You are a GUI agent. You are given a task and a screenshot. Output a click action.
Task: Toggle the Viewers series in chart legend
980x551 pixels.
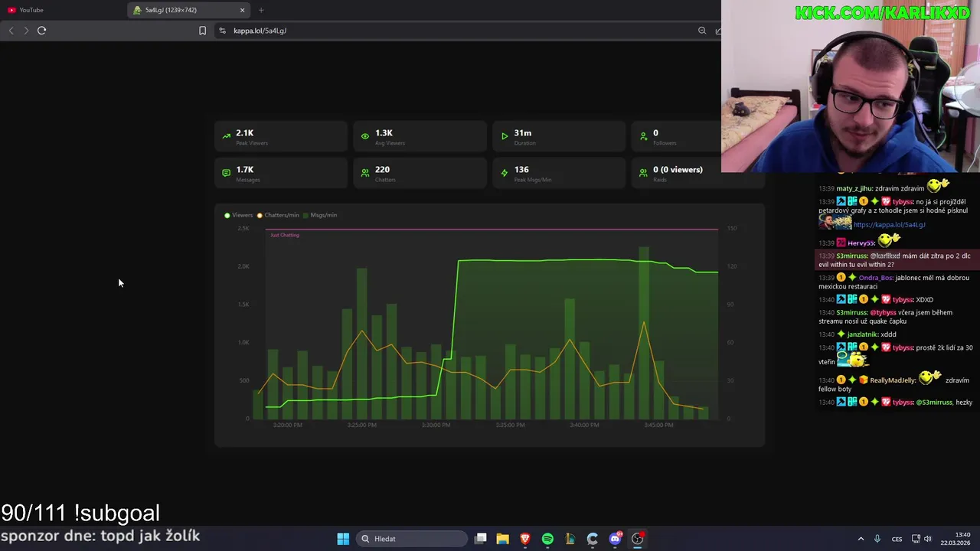tap(238, 215)
